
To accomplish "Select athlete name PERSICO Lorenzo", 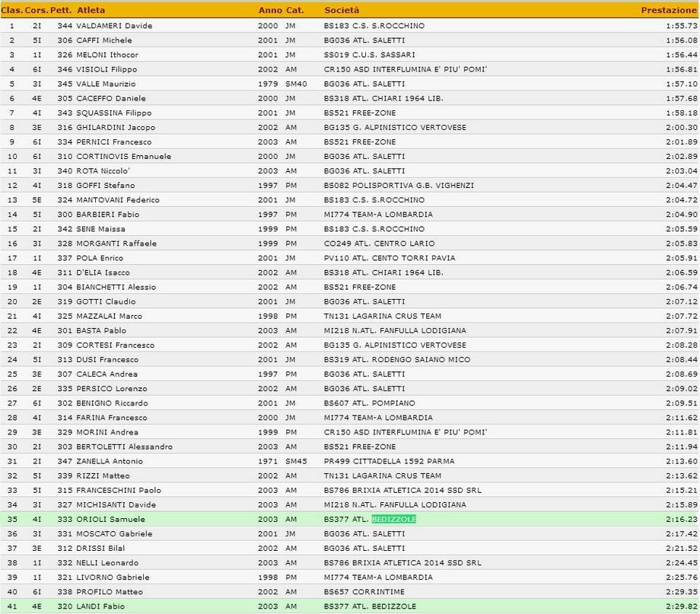I will [x=112, y=389].
